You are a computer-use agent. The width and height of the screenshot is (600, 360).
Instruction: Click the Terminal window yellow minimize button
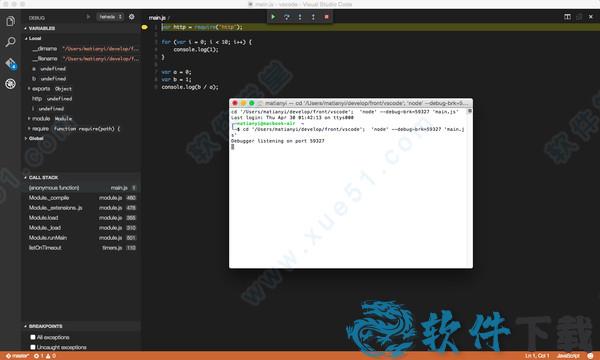243,103
